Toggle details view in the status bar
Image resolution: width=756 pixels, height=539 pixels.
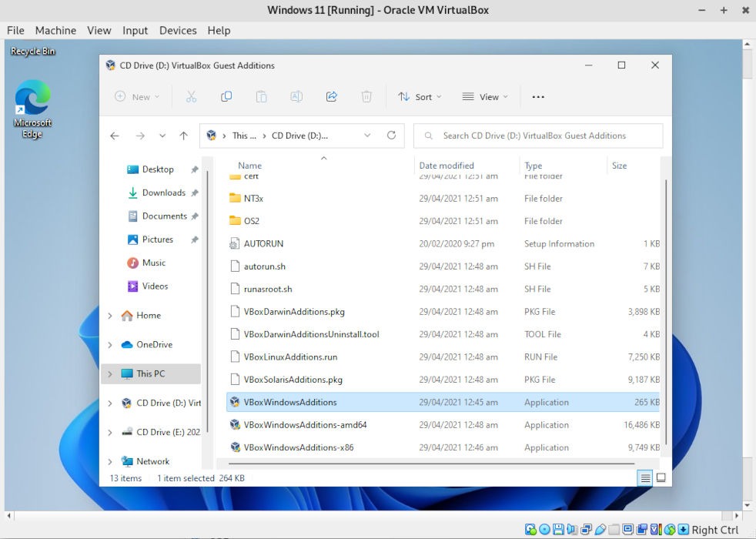coord(644,477)
